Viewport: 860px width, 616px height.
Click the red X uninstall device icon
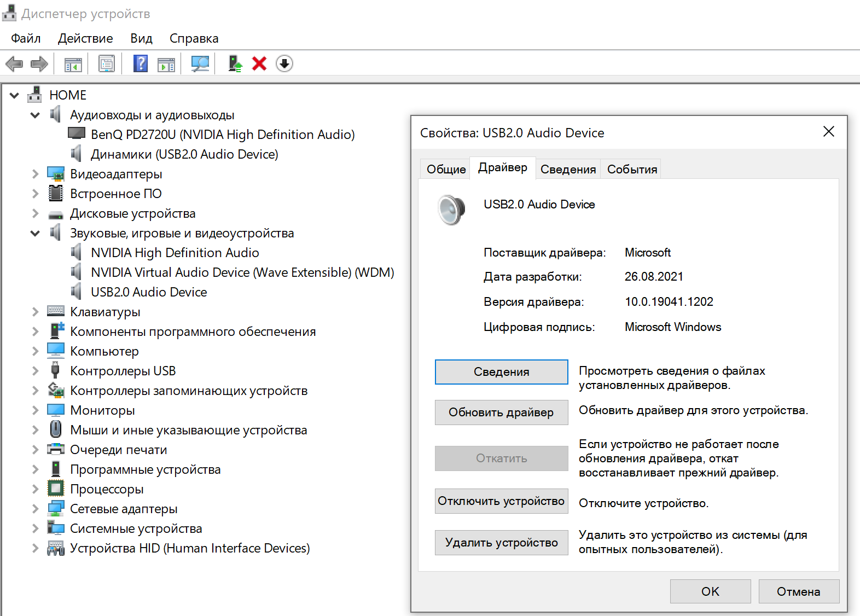pos(259,63)
